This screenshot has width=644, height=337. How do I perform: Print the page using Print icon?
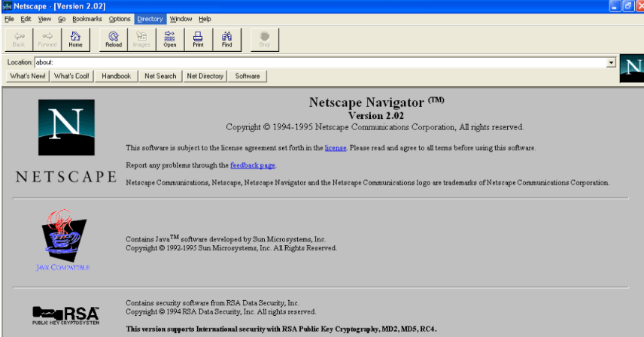[x=198, y=38]
